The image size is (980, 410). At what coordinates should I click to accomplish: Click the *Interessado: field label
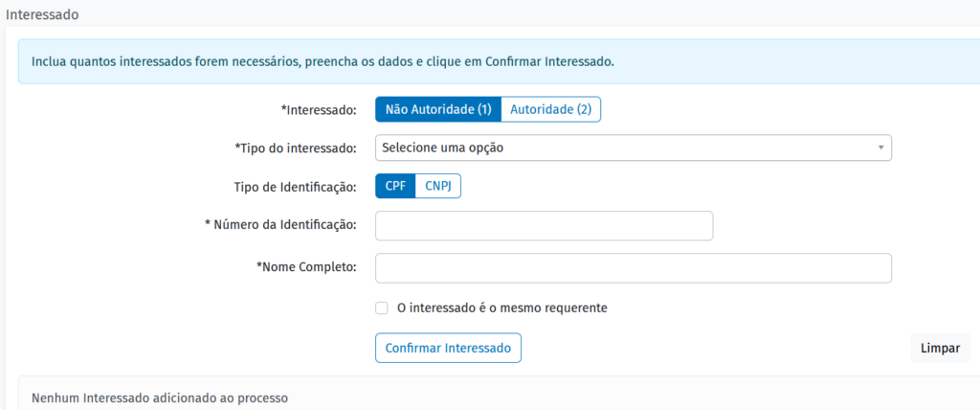(x=319, y=109)
